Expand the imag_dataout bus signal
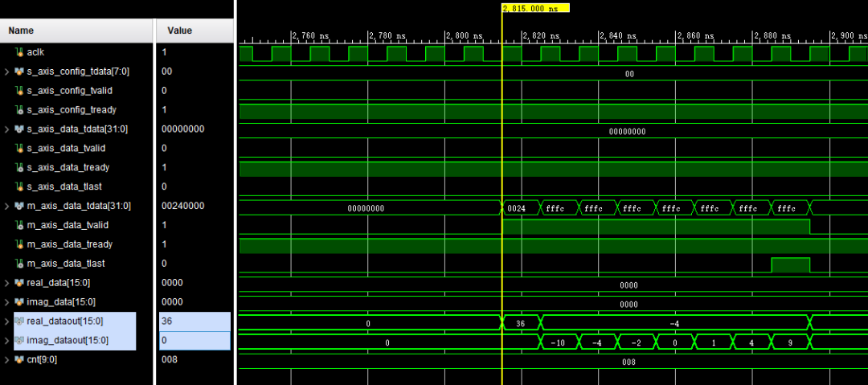Viewport: 868px width, 385px height. (7, 341)
